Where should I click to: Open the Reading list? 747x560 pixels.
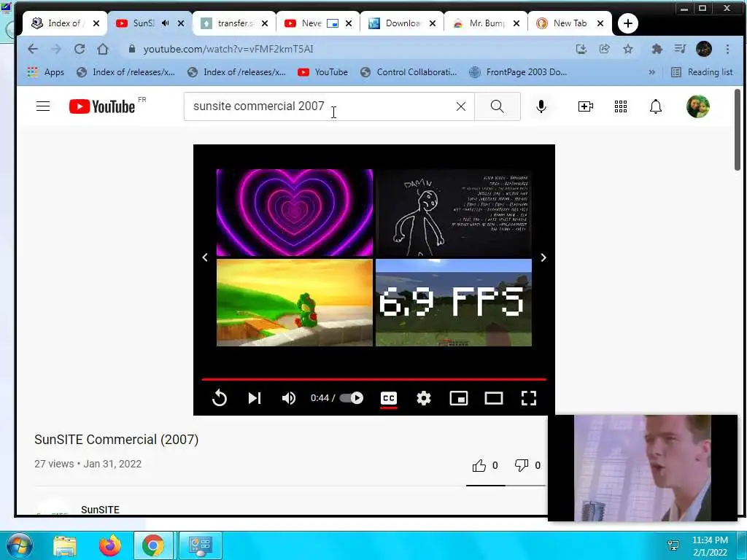tap(702, 72)
